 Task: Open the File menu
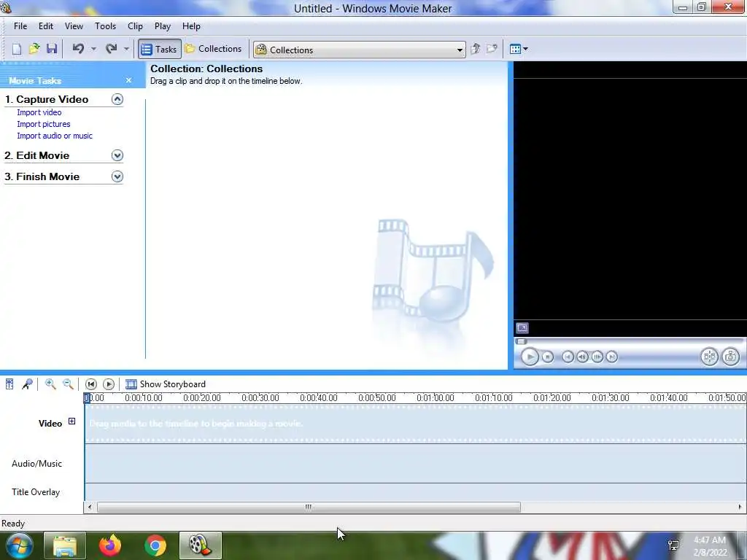pos(20,26)
